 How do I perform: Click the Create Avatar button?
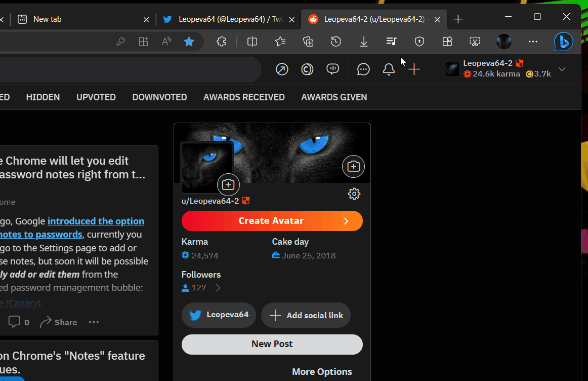click(272, 220)
